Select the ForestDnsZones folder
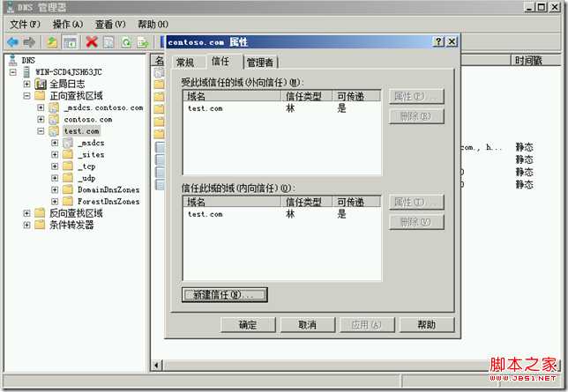 (x=108, y=201)
